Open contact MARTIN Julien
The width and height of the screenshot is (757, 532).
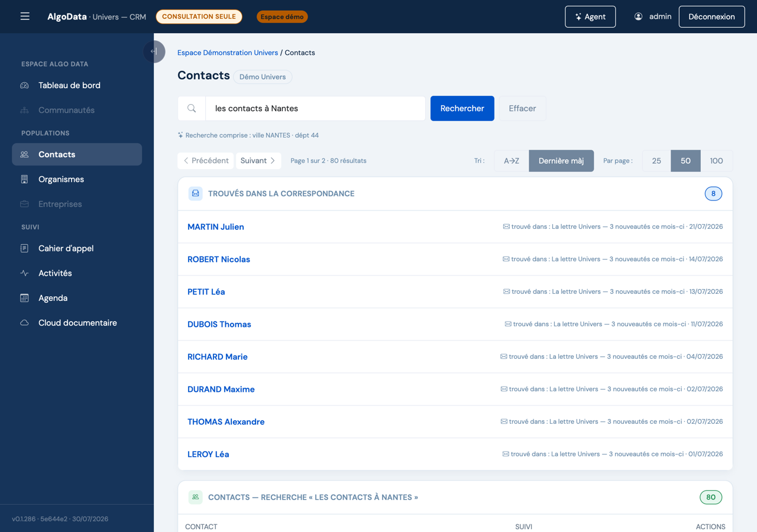(x=216, y=226)
